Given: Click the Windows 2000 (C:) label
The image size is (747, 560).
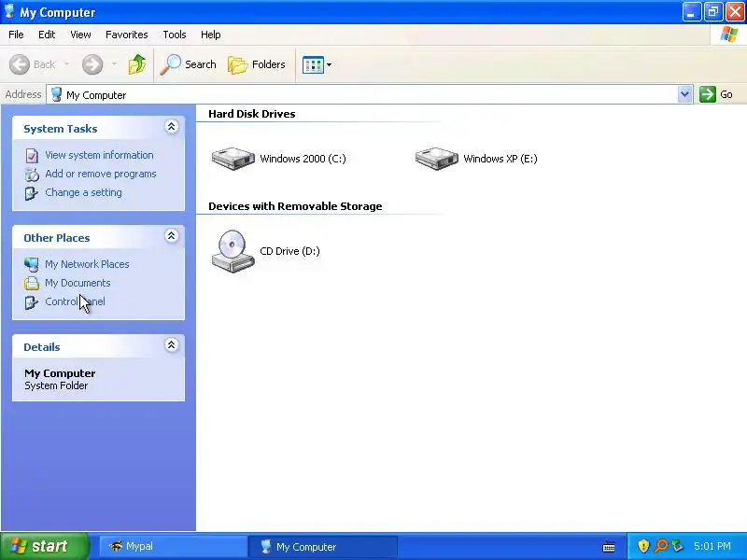Looking at the screenshot, I should click(x=303, y=159).
